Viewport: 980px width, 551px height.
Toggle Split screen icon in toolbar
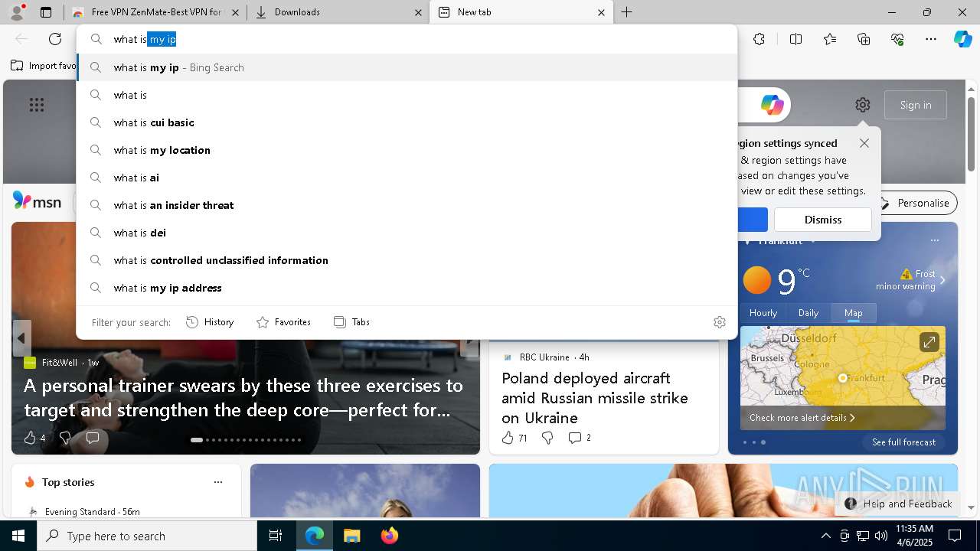point(795,39)
